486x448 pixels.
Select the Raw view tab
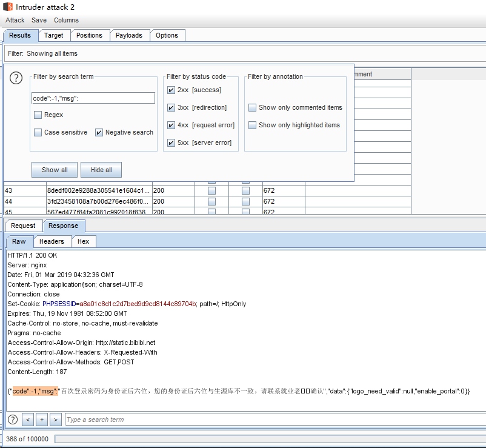coord(19,241)
